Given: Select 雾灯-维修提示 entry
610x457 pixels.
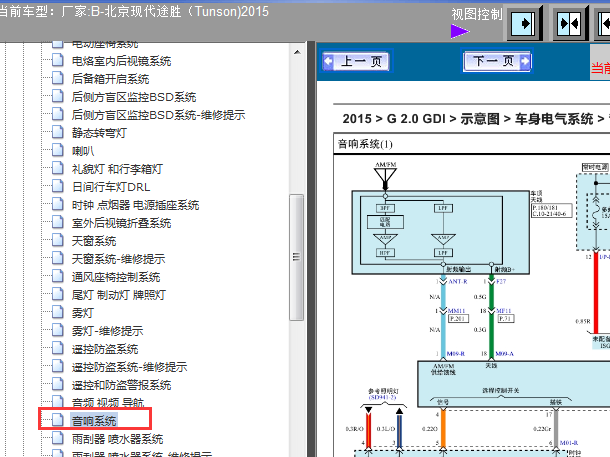Looking at the screenshot, I should 107,331.
